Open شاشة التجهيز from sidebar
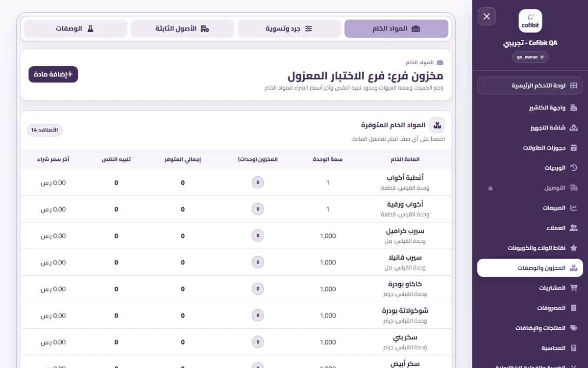588x368 pixels. (x=530, y=128)
